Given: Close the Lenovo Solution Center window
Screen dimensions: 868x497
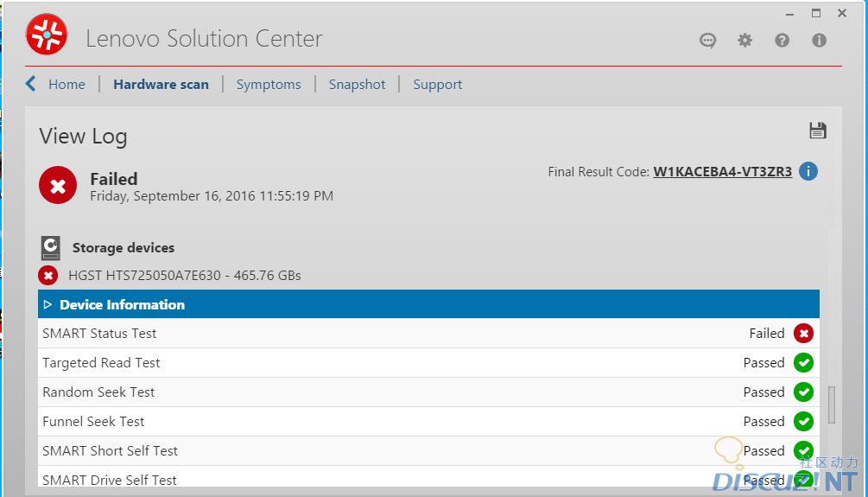Looking at the screenshot, I should 842,13.
